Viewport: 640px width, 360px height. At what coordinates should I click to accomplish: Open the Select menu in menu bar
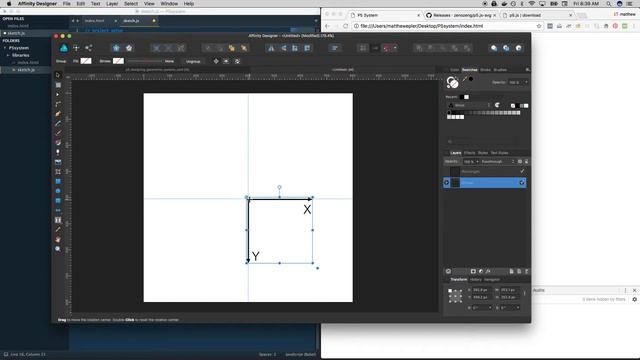131,4
